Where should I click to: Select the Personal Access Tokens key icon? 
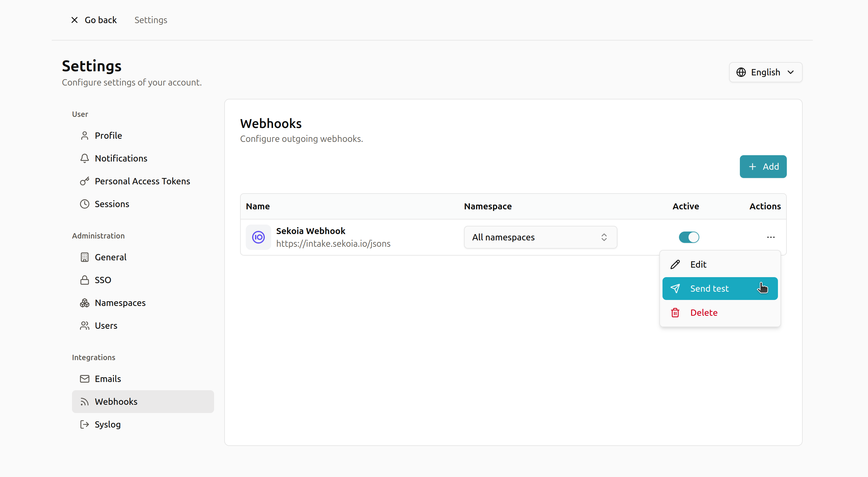tap(85, 181)
